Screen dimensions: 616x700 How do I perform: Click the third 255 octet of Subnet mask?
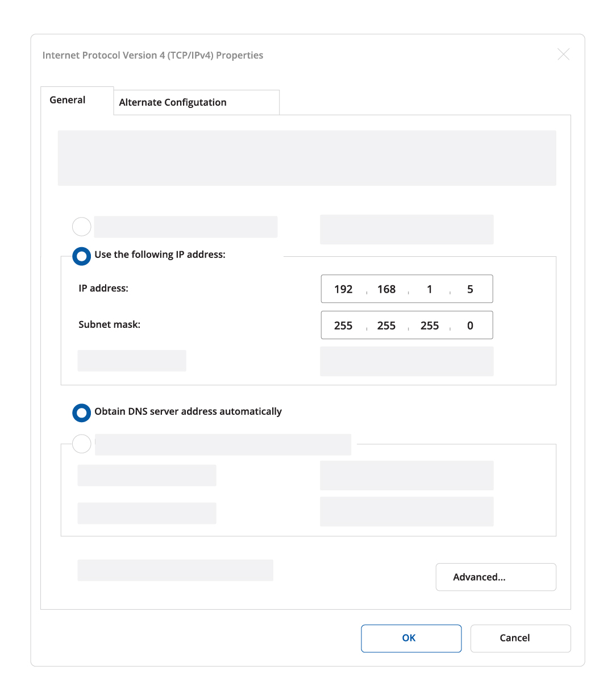point(430,326)
